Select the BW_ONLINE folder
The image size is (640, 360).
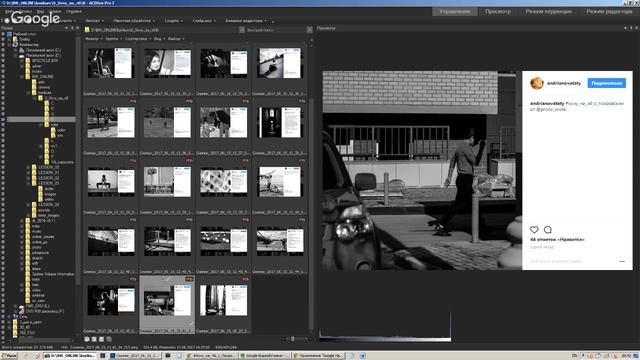tap(42, 76)
